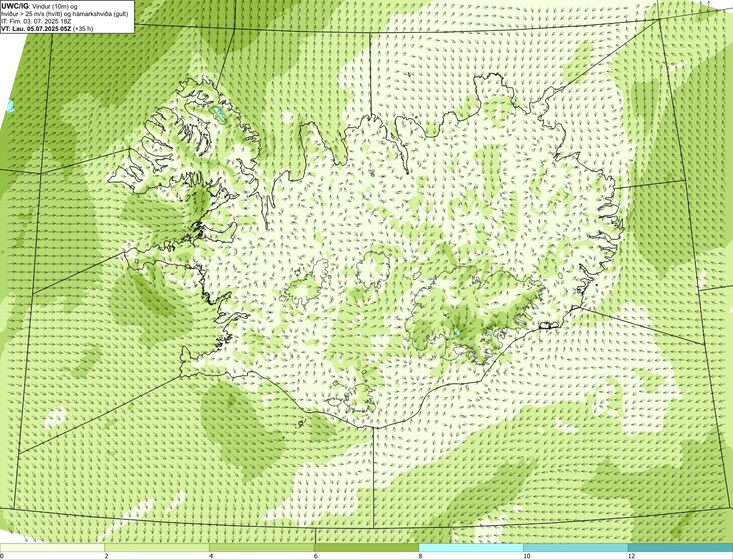Viewport: 733px width, 560px height.
Task: Click the 10–12 m/s cyan legend band
Action: (x=576, y=548)
